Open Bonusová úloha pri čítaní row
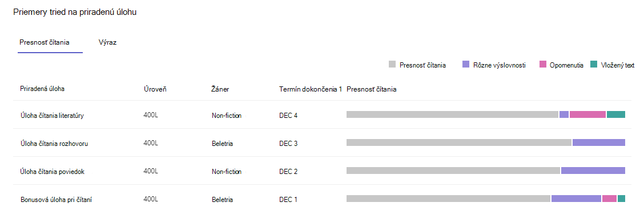The width and height of the screenshot is (644, 210). [322, 199]
